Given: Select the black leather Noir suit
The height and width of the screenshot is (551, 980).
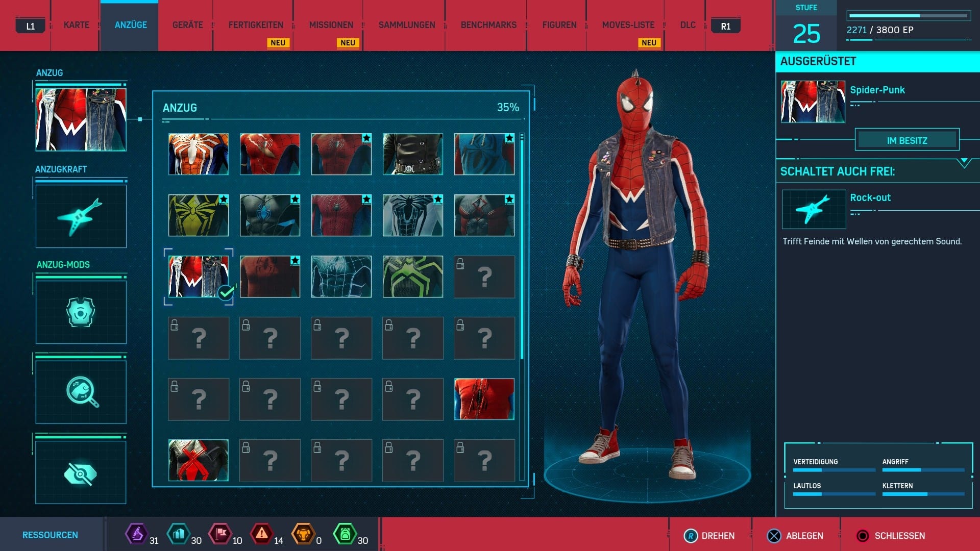Looking at the screenshot, I should click(x=413, y=154).
